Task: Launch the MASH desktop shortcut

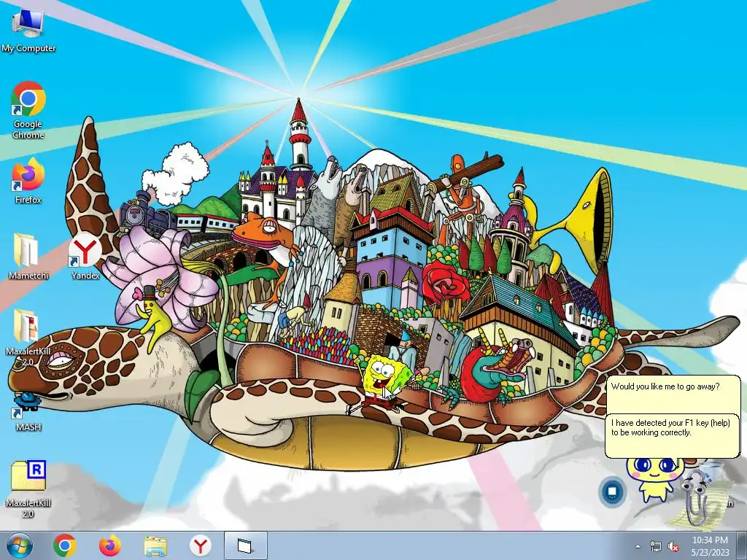Action: tap(28, 412)
